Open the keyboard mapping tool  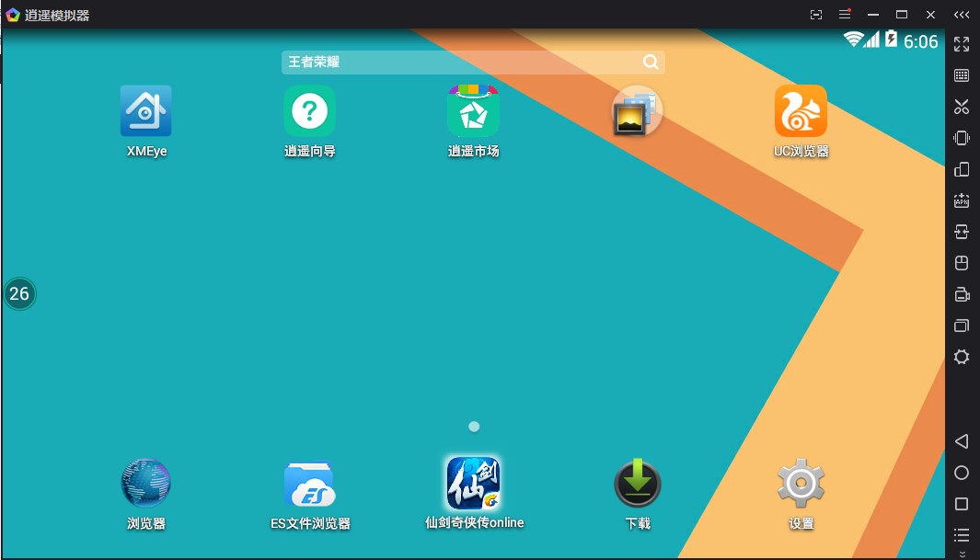pos(962,75)
